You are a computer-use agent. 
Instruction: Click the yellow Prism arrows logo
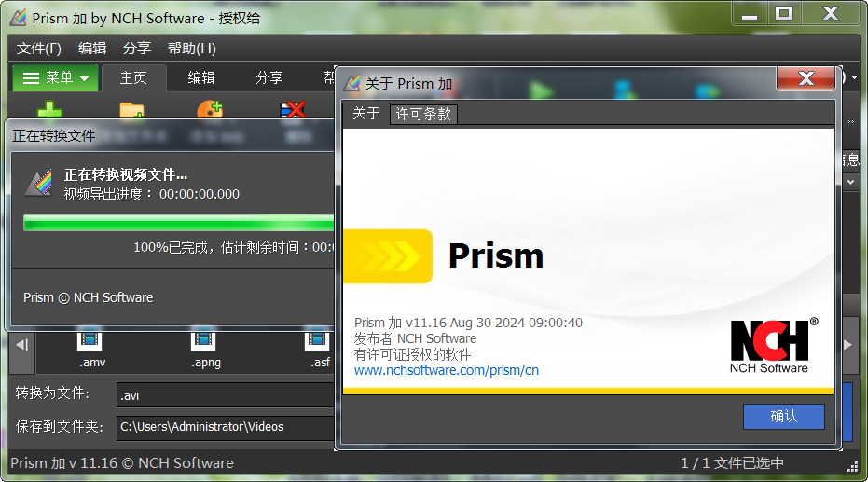[388, 256]
